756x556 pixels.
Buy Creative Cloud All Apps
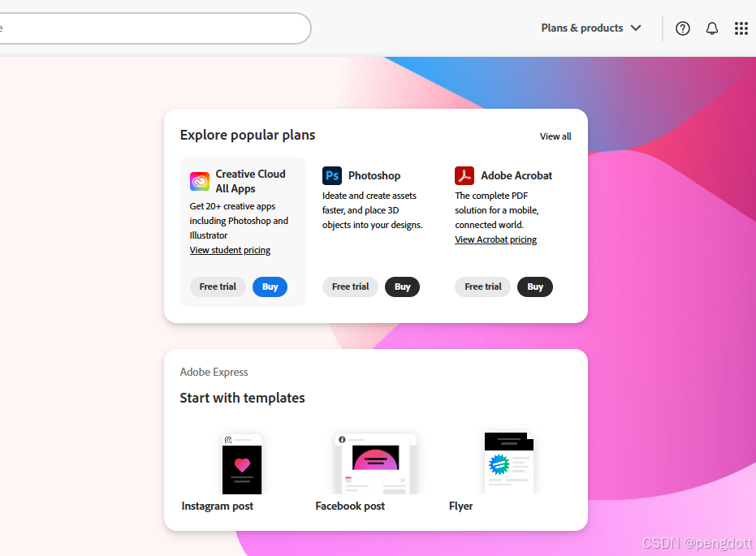pos(270,287)
